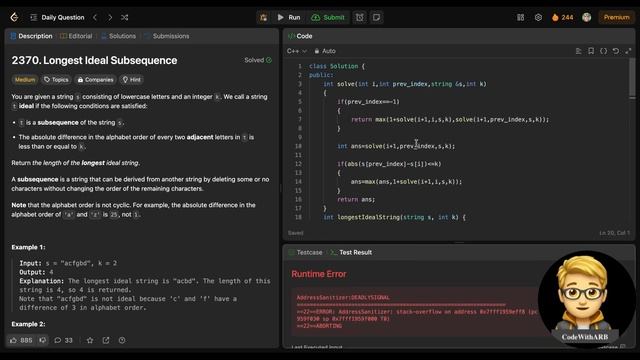
Task: Click the problem title 2370. Longest Ideal Subsequence
Action: 94,60
